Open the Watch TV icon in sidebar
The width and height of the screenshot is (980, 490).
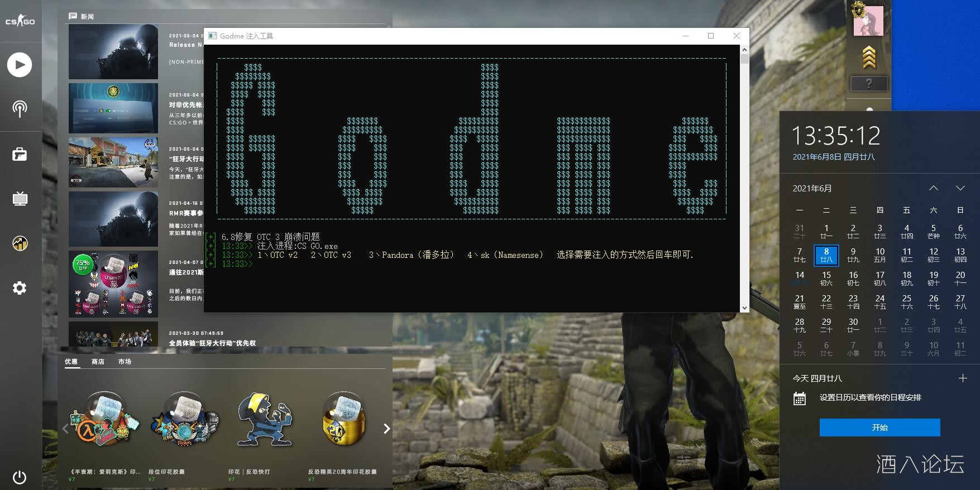coord(20,199)
